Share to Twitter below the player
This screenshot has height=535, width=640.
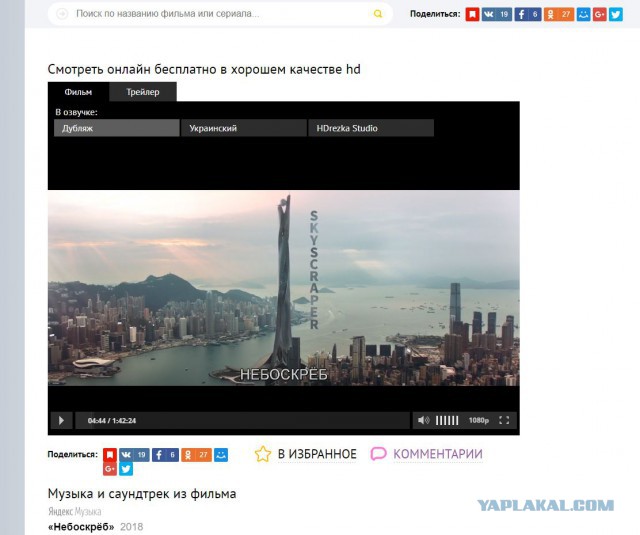(126, 469)
